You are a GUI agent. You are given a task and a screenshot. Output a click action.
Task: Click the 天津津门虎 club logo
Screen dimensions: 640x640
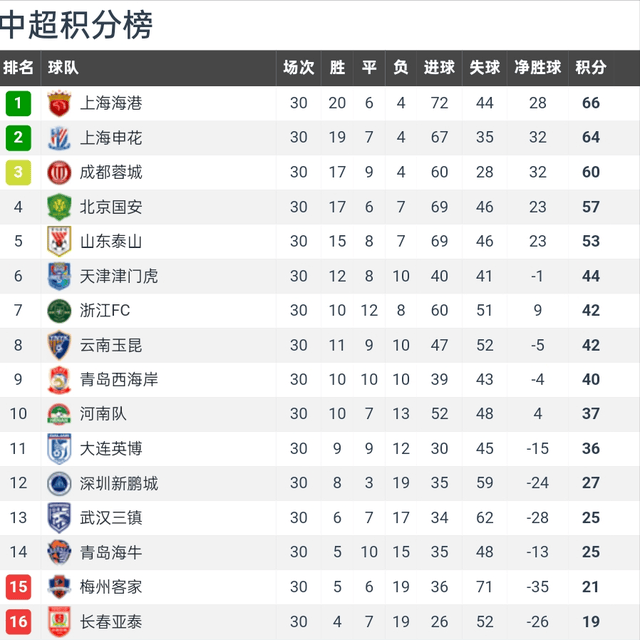(x=59, y=276)
